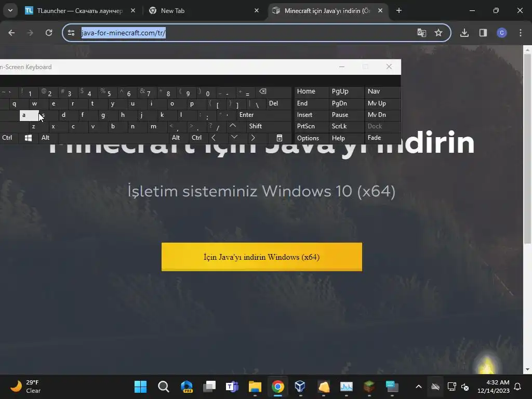Open the Chrome profile avatar
Viewport: 532px width, 399px height.
(x=501, y=33)
